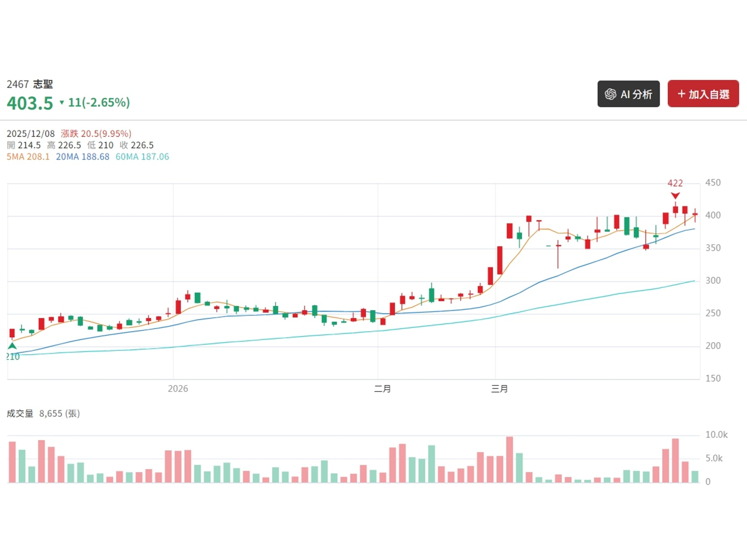Add stock via 加入自選 button
Image resolution: width=747 pixels, height=560 pixels.
pyautogui.click(x=703, y=94)
